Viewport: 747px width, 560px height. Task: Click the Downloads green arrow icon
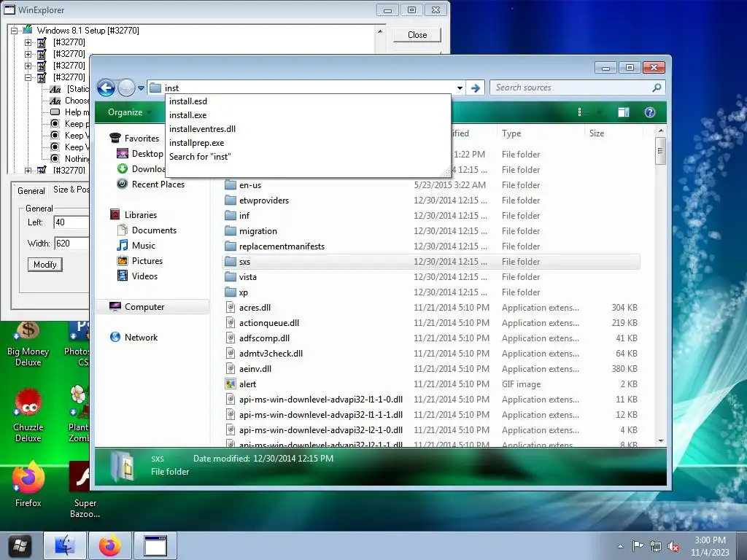pos(123,168)
